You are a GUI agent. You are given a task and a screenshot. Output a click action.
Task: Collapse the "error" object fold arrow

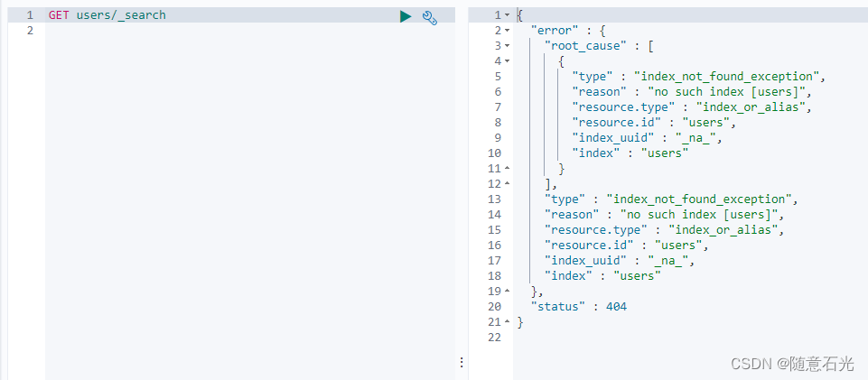point(507,31)
